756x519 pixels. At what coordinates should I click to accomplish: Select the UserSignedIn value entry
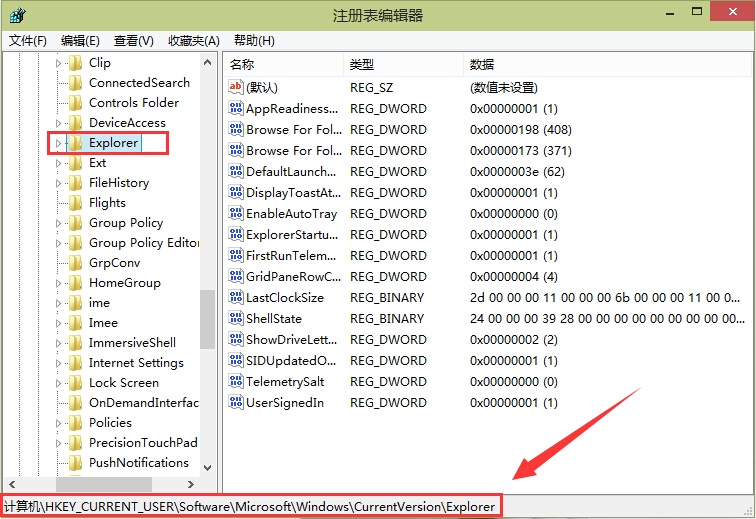[284, 402]
